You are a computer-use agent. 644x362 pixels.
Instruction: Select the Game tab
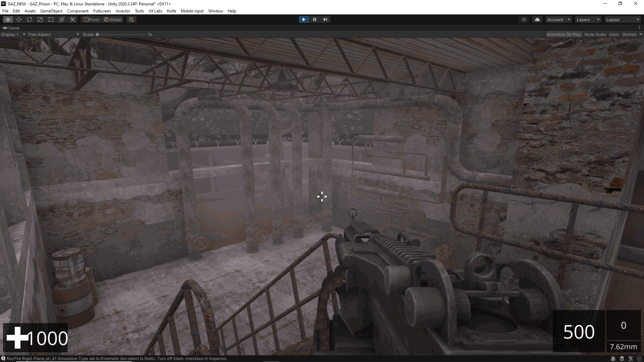[11, 28]
